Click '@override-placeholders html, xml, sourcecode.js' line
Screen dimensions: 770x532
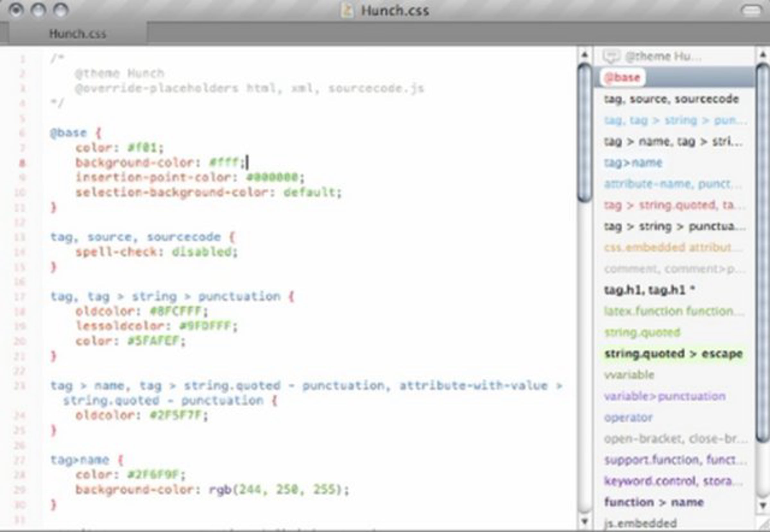(250, 88)
